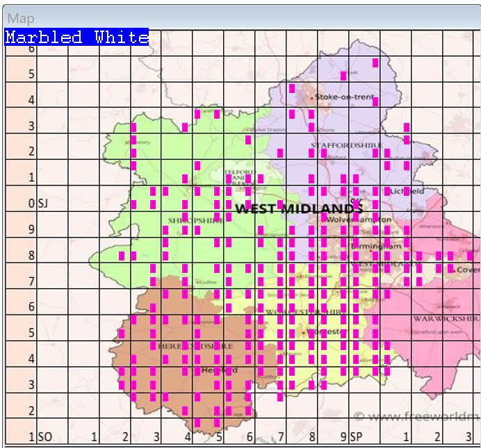481x448 pixels.
Task: Select the topmost pink record marker
Action: 375,63
